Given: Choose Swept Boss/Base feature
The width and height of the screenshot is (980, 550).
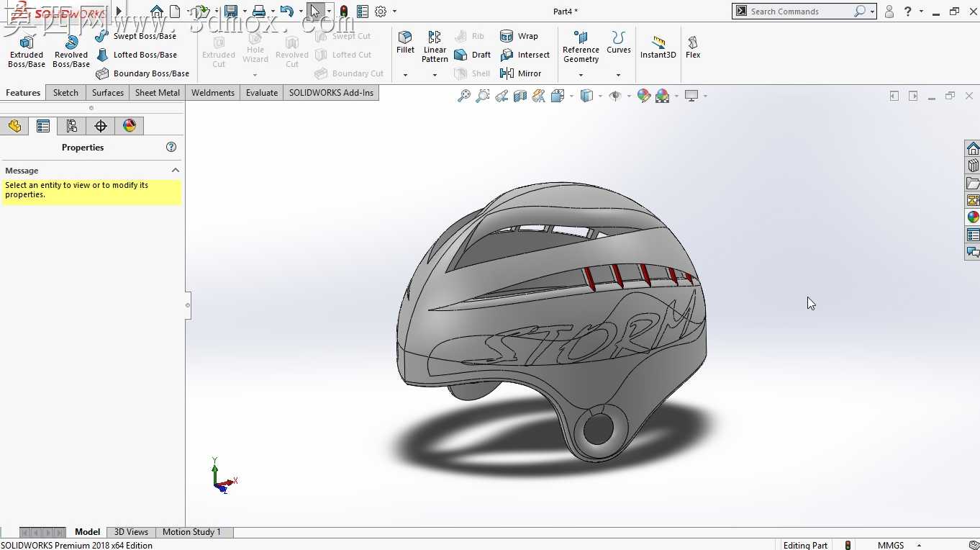Looking at the screenshot, I should pos(136,36).
